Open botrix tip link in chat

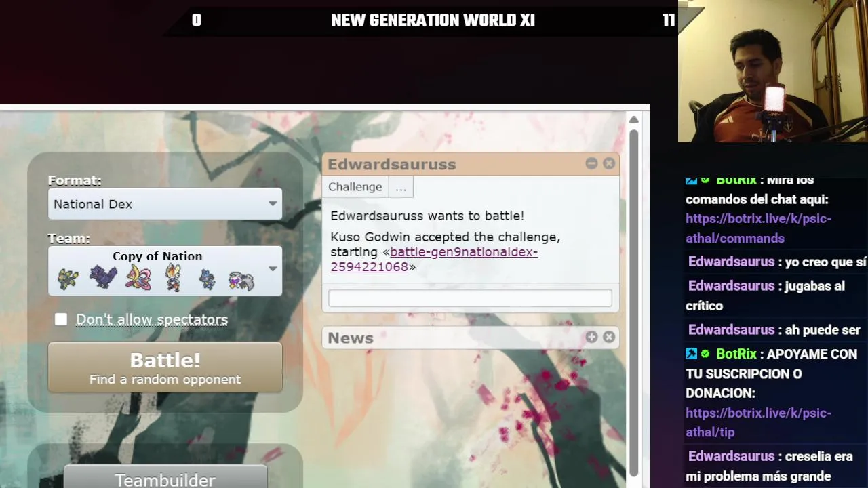[x=758, y=422]
